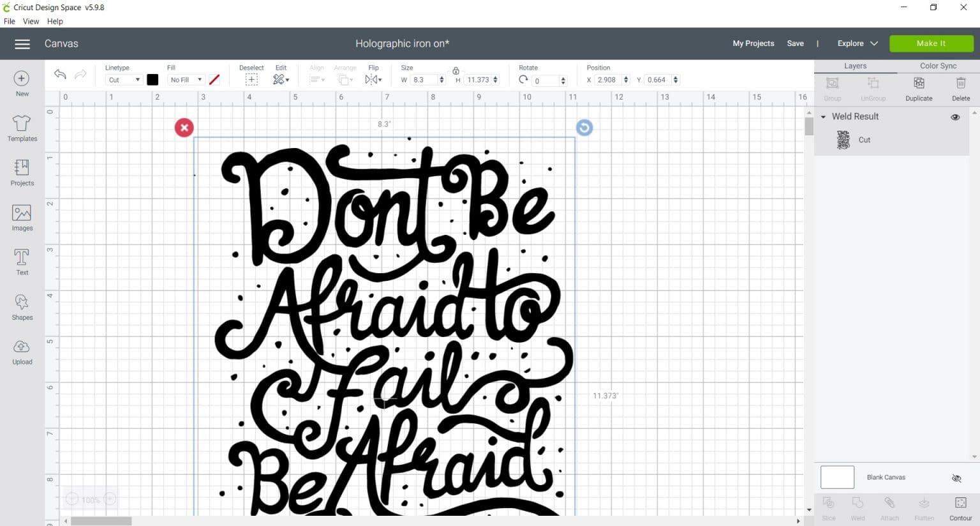Click the red delete handle on design
Viewport: 980px width, 526px height.
184,128
